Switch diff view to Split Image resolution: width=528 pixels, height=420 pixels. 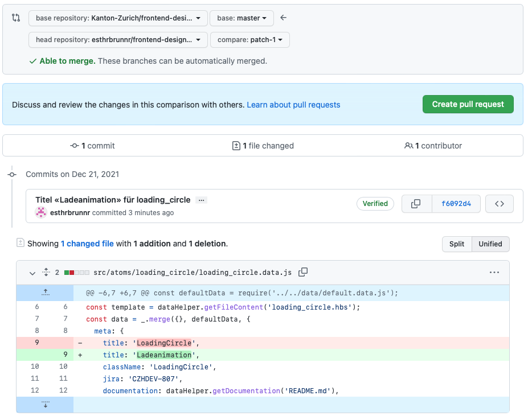[x=457, y=244]
